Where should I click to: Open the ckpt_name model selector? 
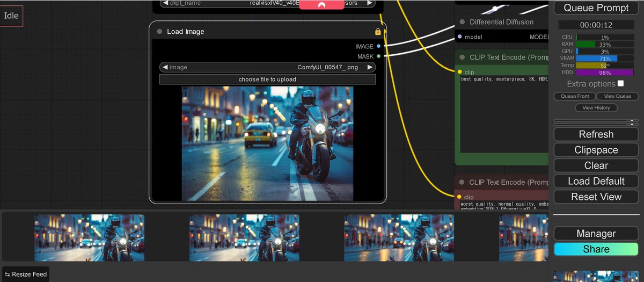(x=267, y=3)
